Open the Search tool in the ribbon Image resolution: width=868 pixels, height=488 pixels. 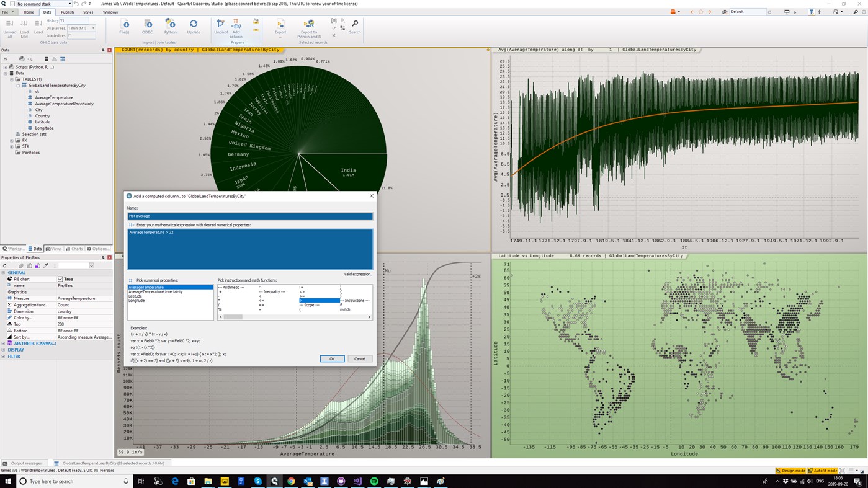point(354,26)
